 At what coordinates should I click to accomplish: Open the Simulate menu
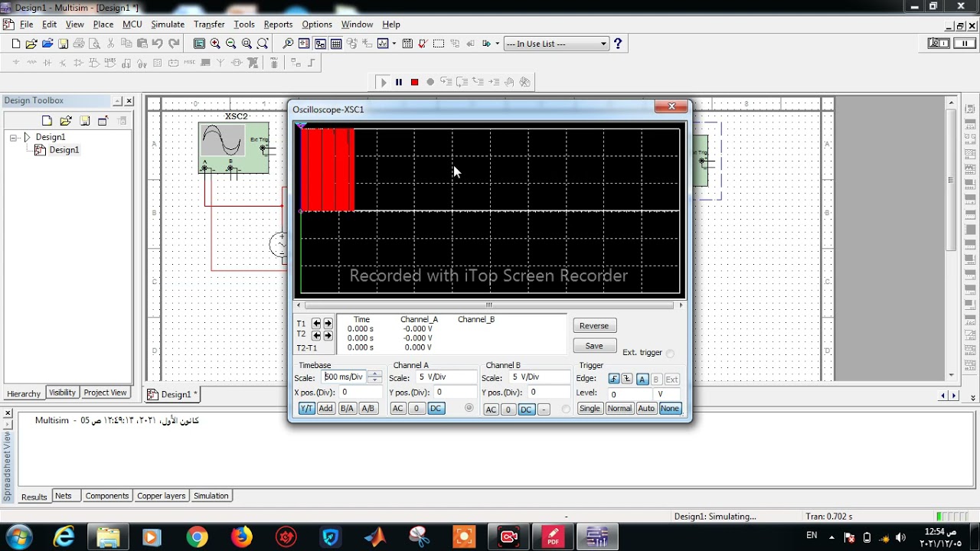point(167,24)
